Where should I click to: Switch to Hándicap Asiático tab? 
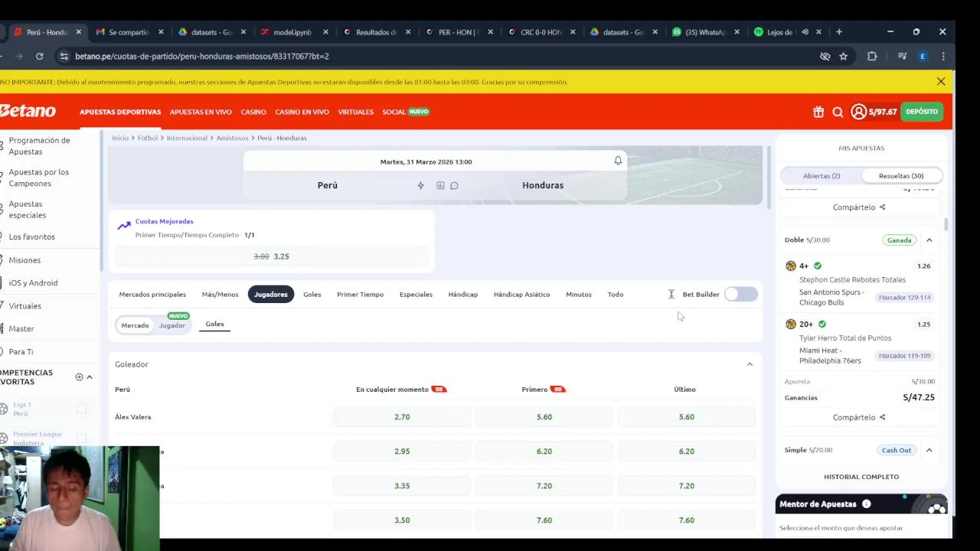[x=521, y=294]
